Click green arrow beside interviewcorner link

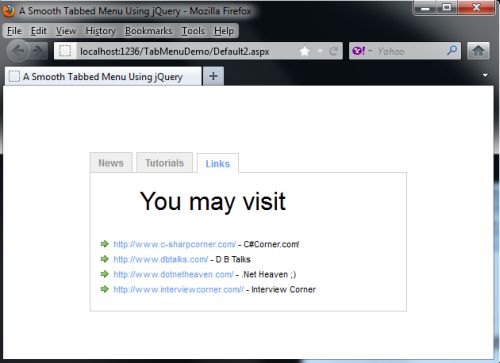pyautogui.click(x=105, y=289)
